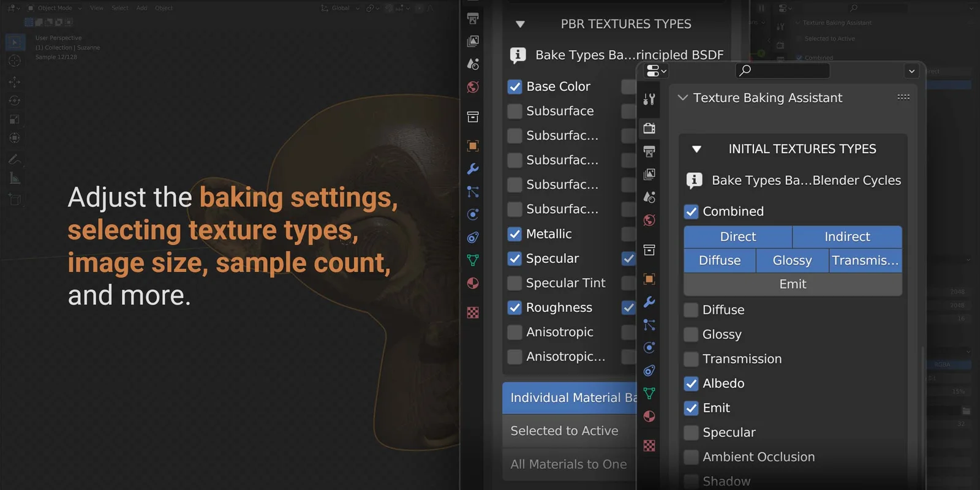Toggle the Emit pass button under Combined

pyautogui.click(x=793, y=284)
